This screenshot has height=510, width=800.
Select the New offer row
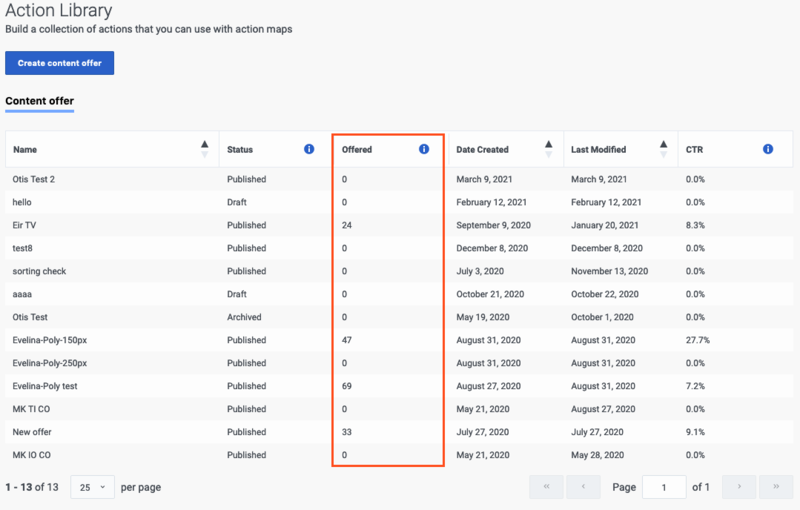pyautogui.click(x=399, y=432)
